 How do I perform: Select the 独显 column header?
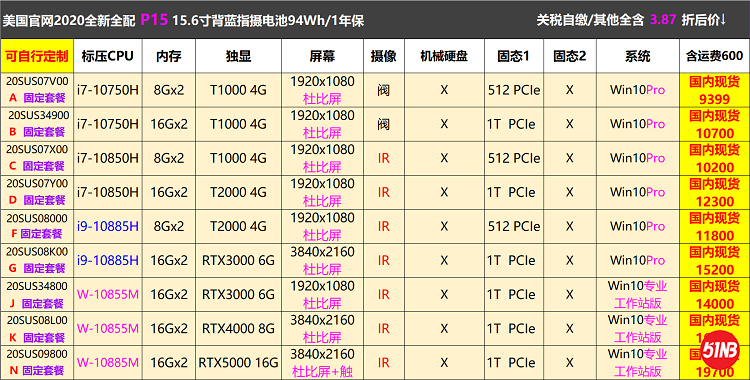point(238,56)
